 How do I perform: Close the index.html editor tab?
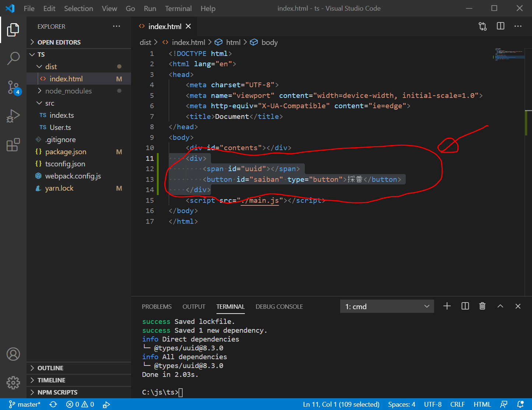tap(188, 26)
